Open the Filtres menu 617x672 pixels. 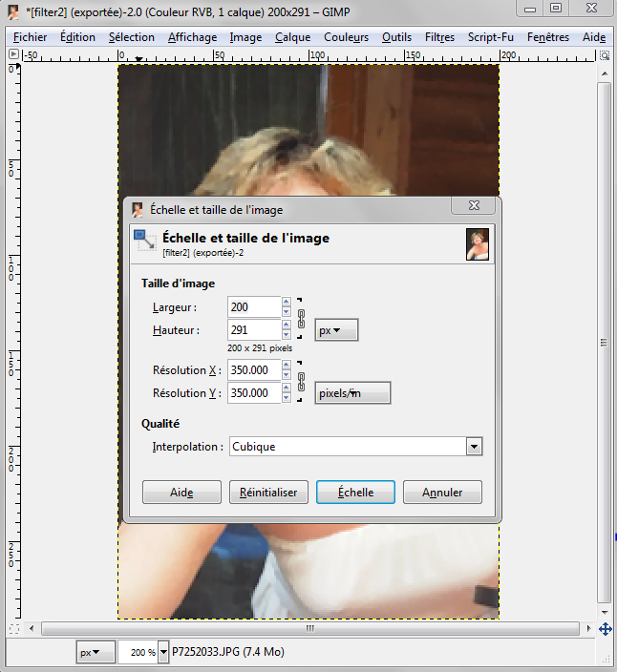pos(439,38)
